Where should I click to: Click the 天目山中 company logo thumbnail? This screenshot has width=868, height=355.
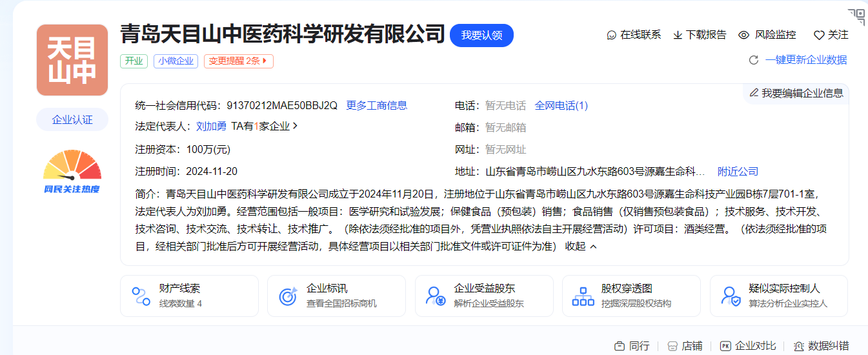(x=72, y=60)
